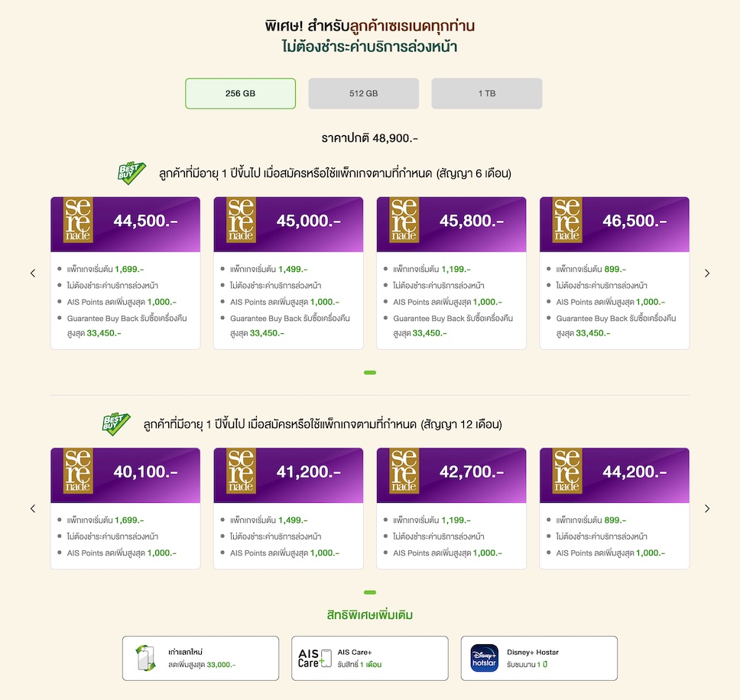Select the 45,000 price card
The height and width of the screenshot is (700, 740).
coord(288,273)
